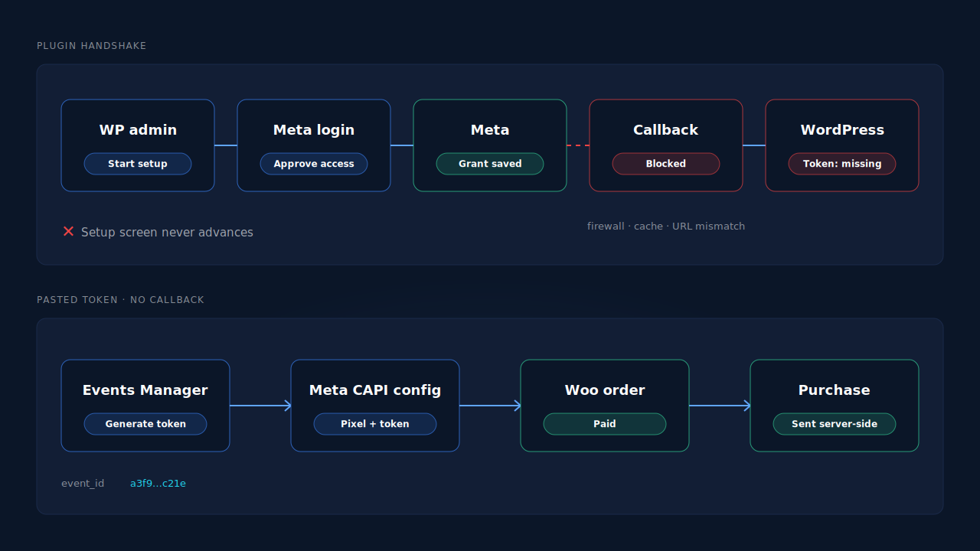980x551 pixels.
Task: Select the WP admin node title
Action: [x=138, y=130]
